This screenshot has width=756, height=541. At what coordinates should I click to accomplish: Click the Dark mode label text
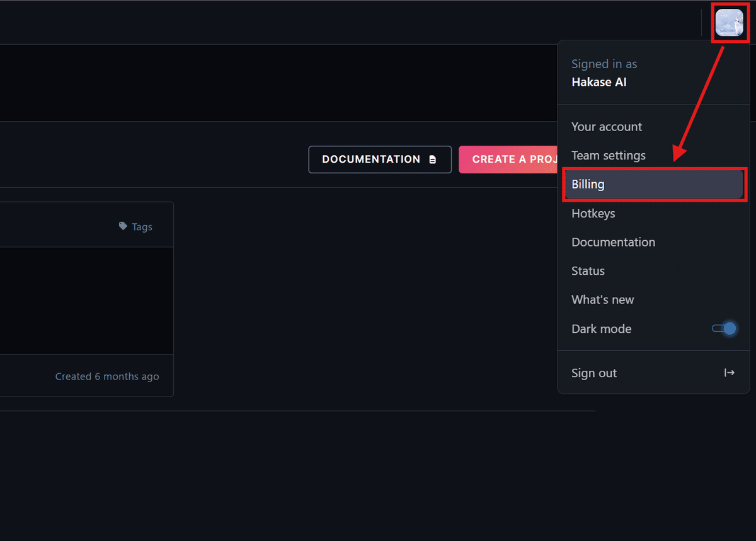coord(601,329)
